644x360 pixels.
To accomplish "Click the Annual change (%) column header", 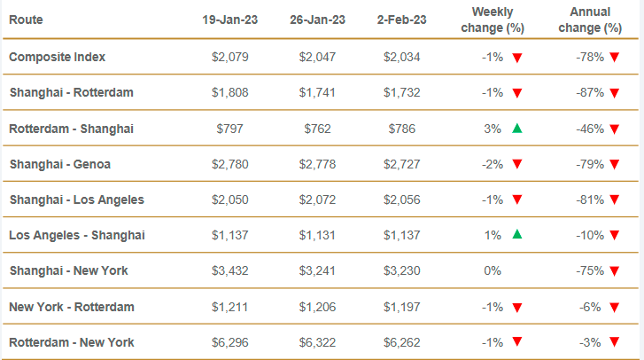I will click(586, 19).
